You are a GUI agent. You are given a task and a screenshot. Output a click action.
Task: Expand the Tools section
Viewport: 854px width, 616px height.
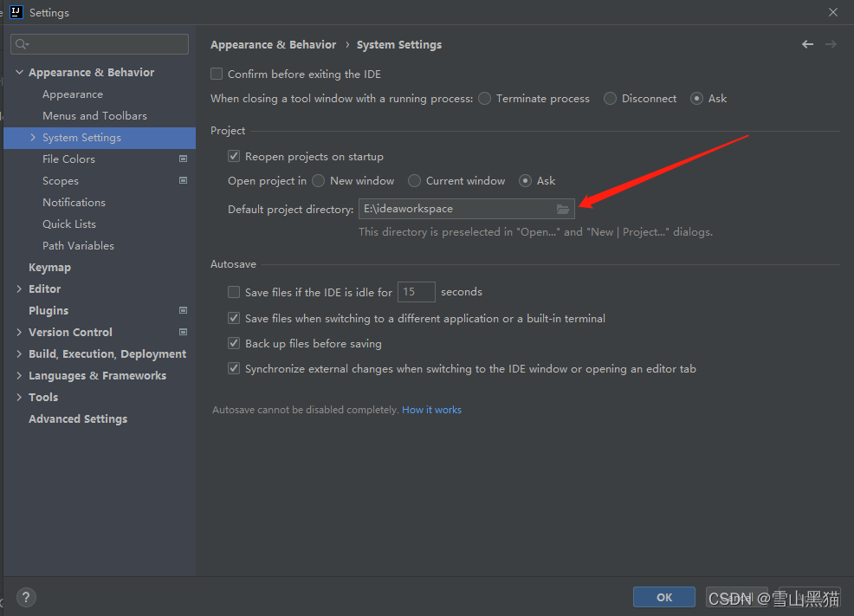20,397
